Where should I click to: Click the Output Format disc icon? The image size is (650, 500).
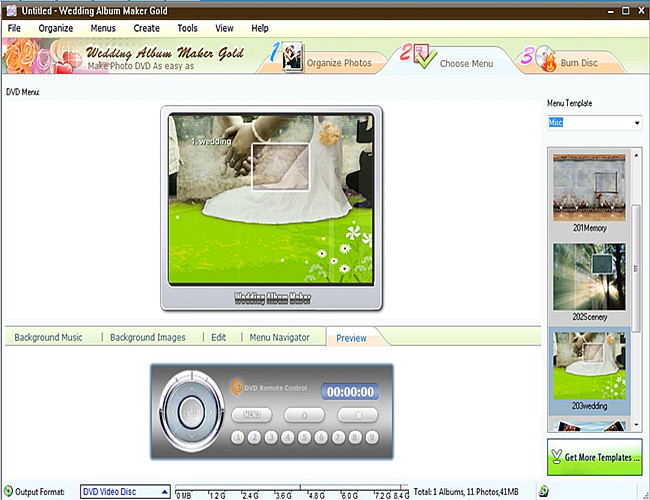(8, 491)
